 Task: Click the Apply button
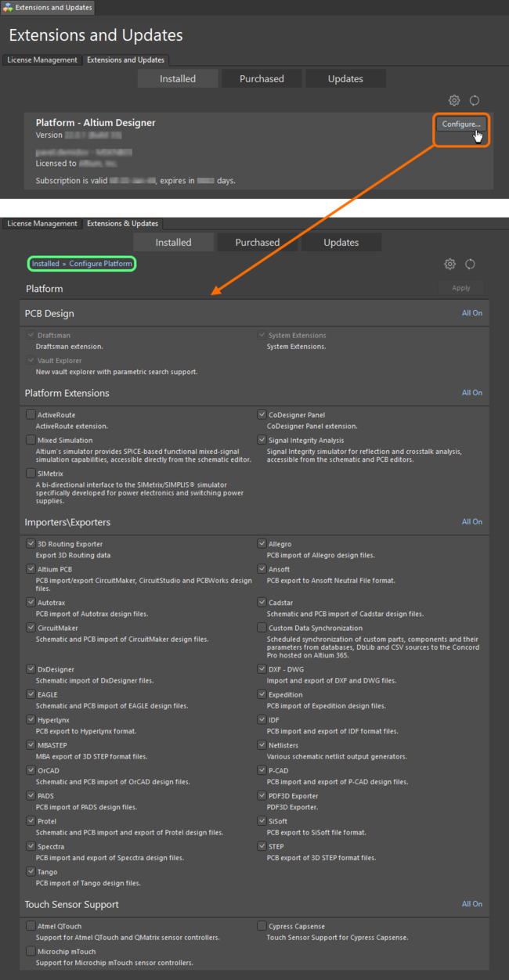460,288
